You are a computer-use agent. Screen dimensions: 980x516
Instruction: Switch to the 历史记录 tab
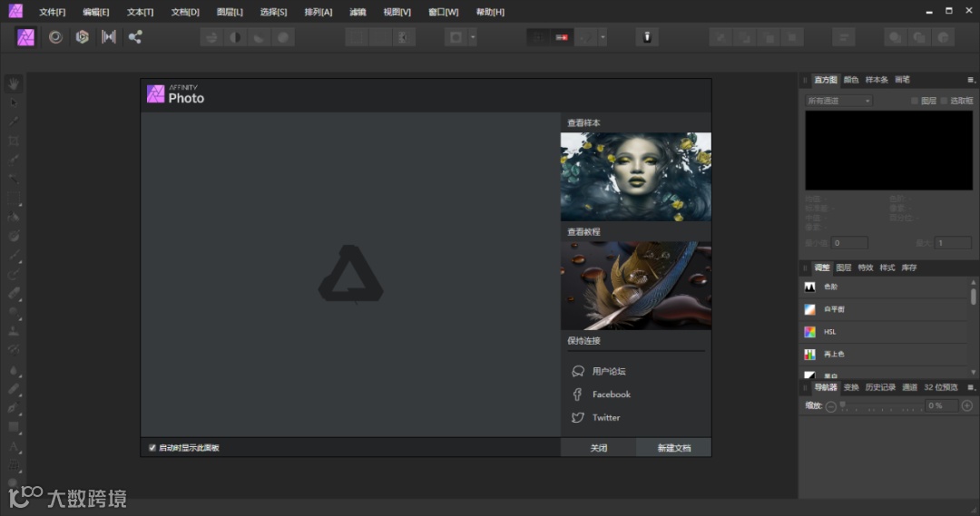(x=880, y=387)
